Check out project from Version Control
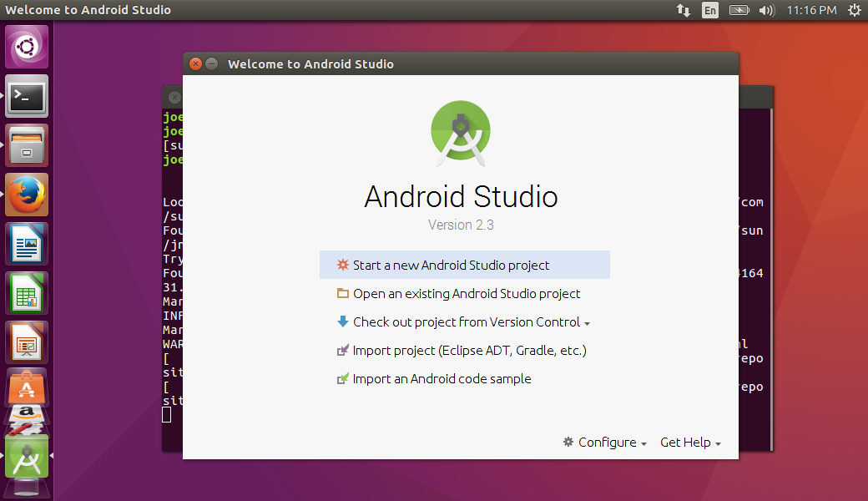The width and height of the screenshot is (868, 501). [x=466, y=322]
